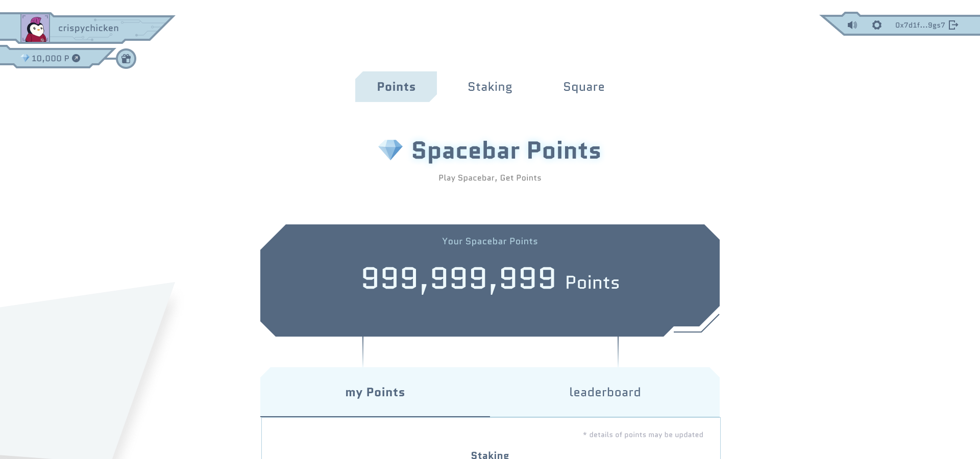Screen dimensions: 980x459
Task: Switch to the Staking tab
Action: tap(489, 87)
